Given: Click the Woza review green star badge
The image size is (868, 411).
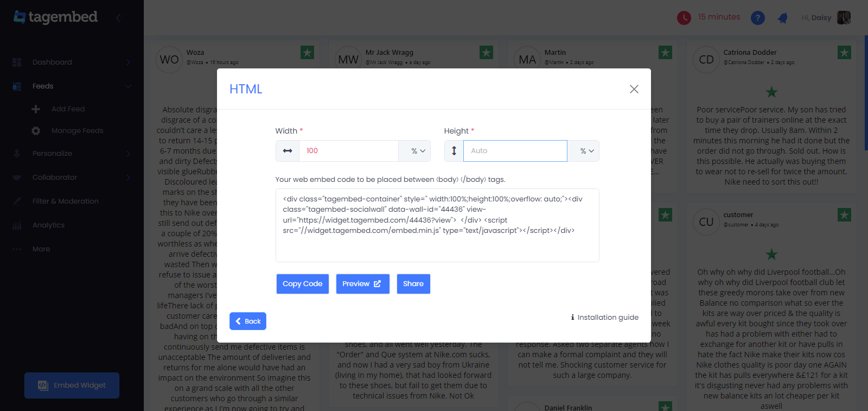Looking at the screenshot, I should (307, 53).
